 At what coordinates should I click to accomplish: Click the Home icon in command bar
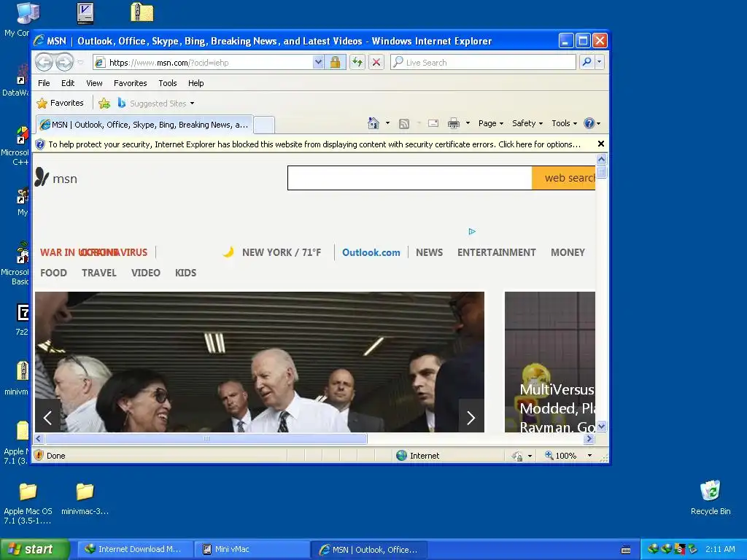(373, 123)
